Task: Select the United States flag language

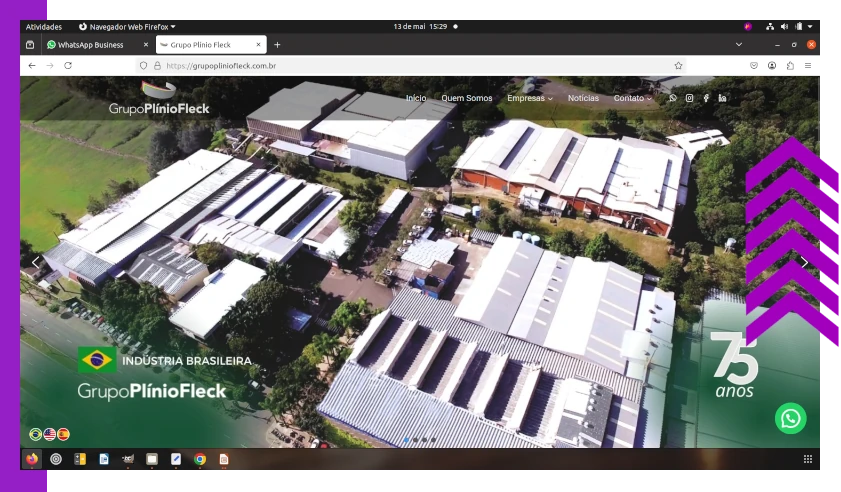Action: 49,434
